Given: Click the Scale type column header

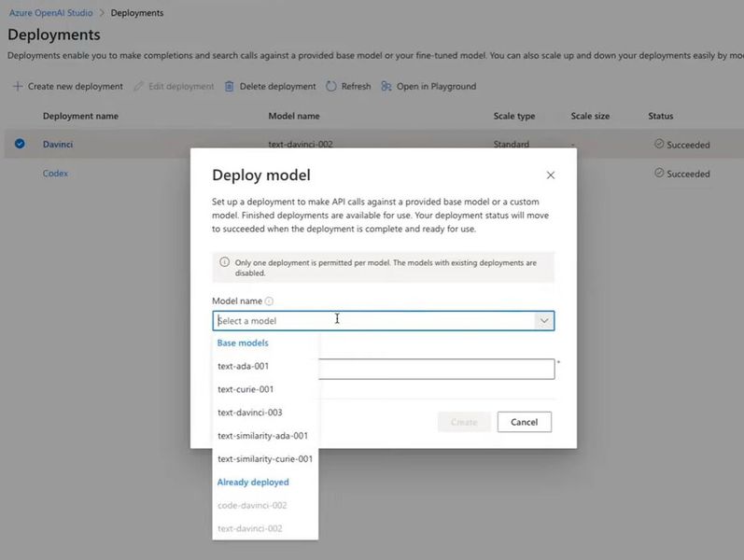Looking at the screenshot, I should 513,116.
